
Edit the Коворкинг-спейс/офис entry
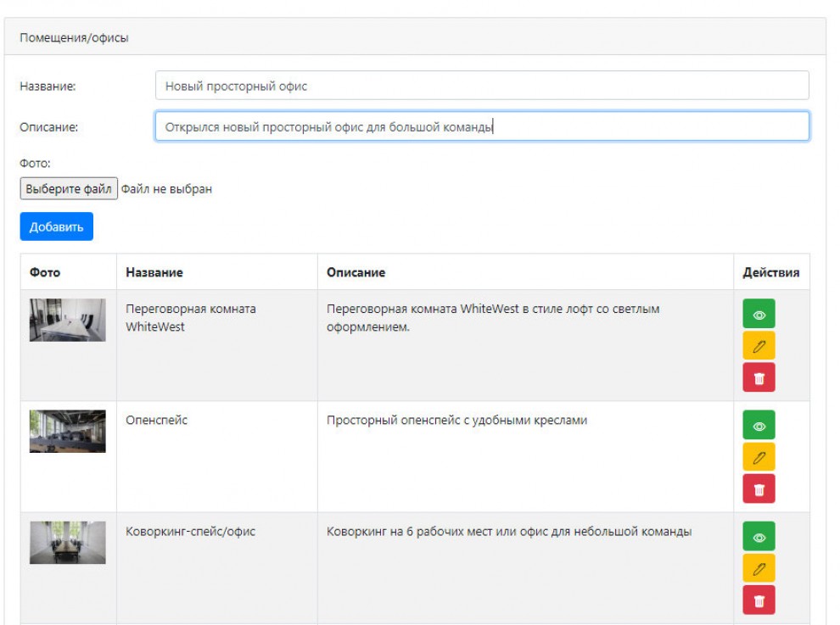point(759,569)
